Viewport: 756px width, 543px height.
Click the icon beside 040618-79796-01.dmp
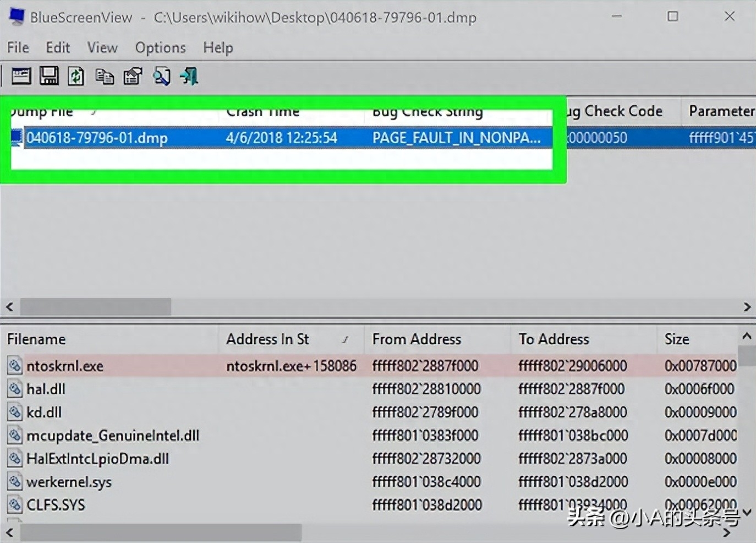(x=17, y=137)
